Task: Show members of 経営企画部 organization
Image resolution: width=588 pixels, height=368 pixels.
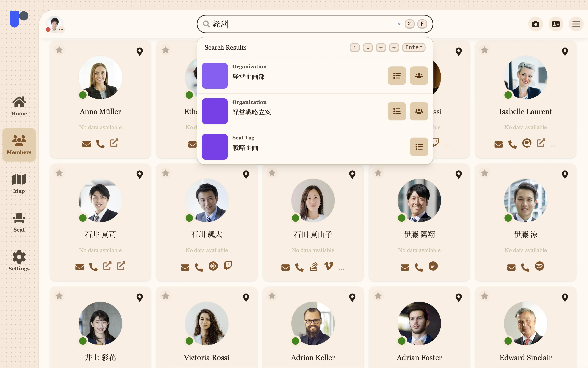Action: (419, 76)
